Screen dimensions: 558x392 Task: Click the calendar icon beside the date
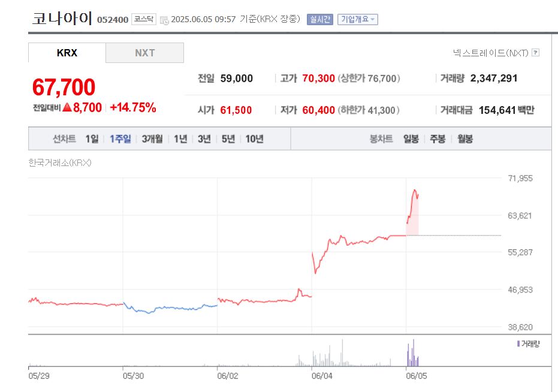164,20
